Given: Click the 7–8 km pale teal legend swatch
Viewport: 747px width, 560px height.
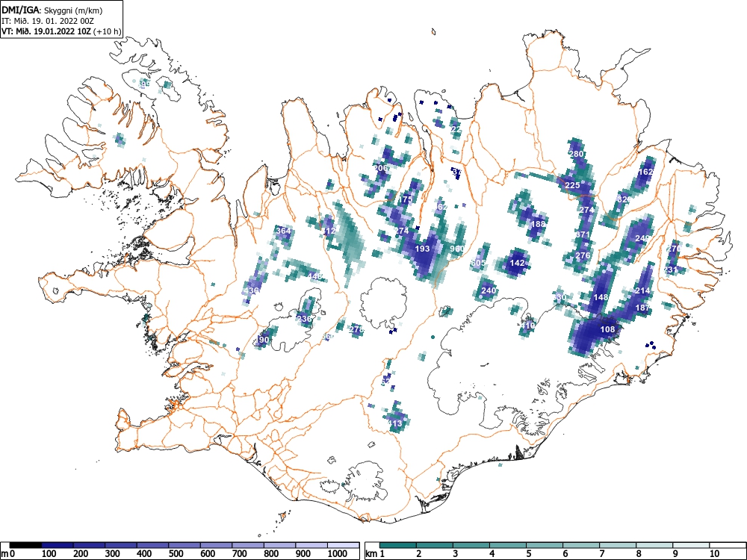Looking at the screenshot, I should pos(618,545).
